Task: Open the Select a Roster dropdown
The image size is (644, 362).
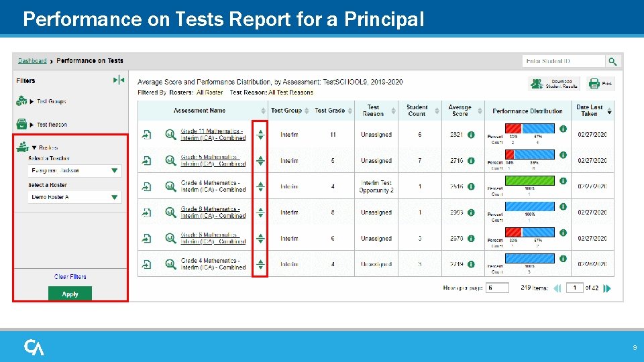Action: 74,197
